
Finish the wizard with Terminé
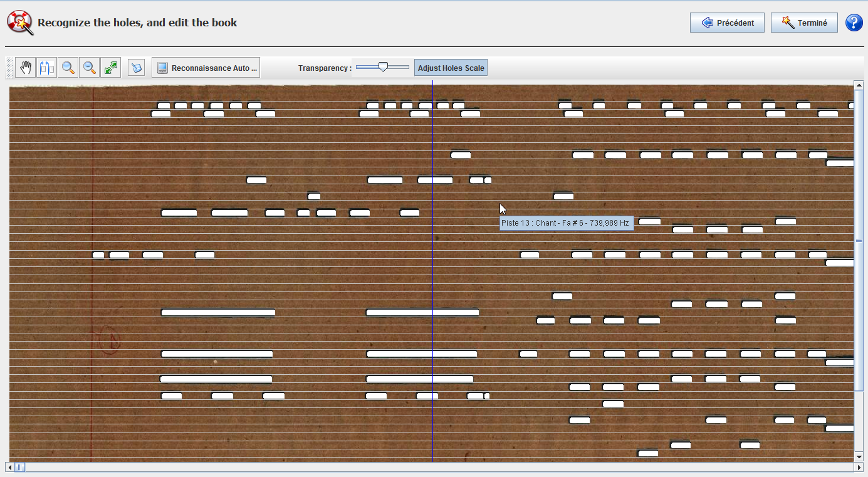coord(804,23)
